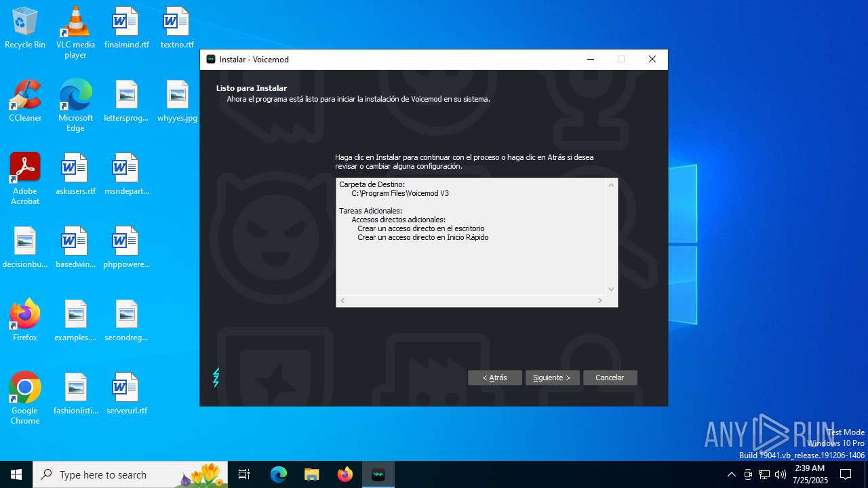
Task: Click the summary box scroll down arrow
Action: click(x=611, y=289)
